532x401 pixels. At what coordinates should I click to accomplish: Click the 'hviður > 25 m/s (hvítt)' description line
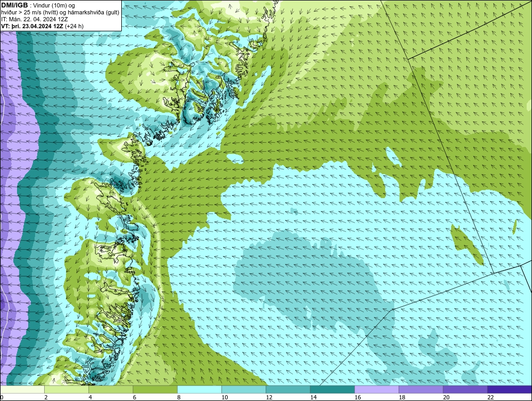point(60,13)
